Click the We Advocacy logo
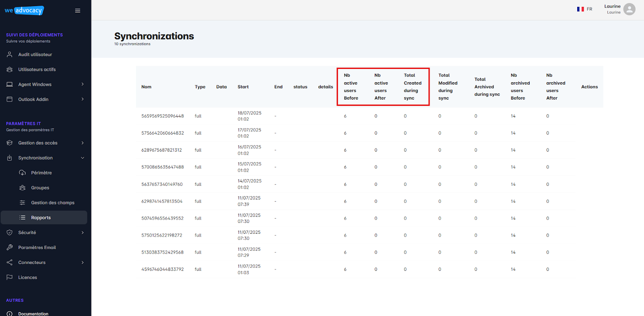This screenshot has width=644, height=316. click(x=24, y=10)
